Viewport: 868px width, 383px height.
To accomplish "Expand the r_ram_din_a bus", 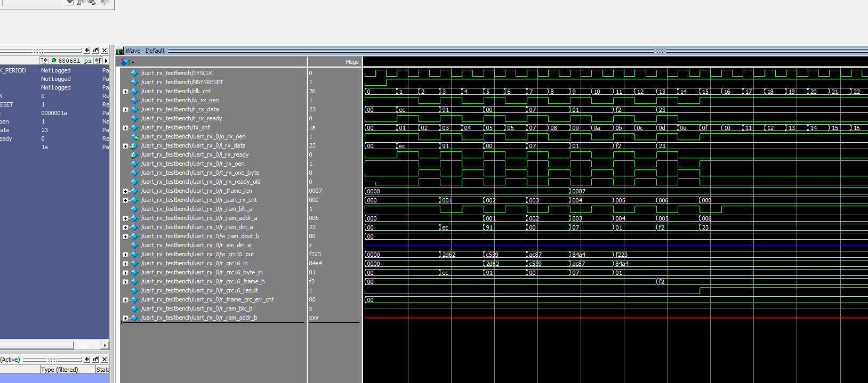I will 125,227.
